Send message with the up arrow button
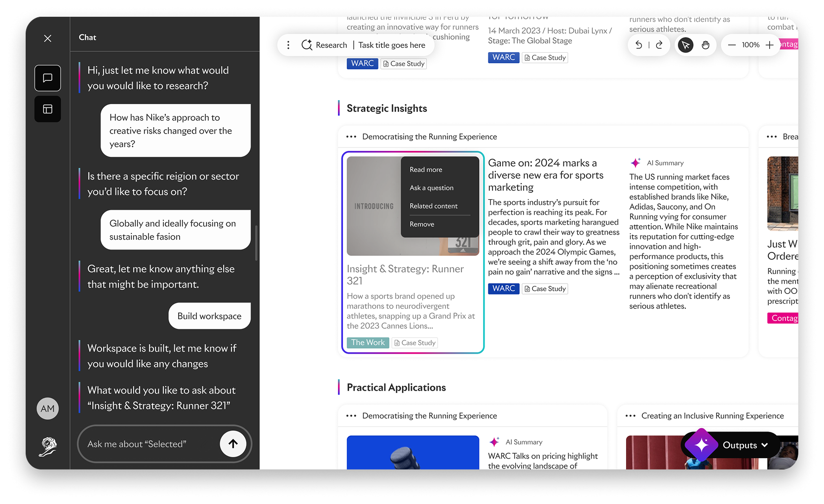The image size is (824, 504). (x=233, y=444)
